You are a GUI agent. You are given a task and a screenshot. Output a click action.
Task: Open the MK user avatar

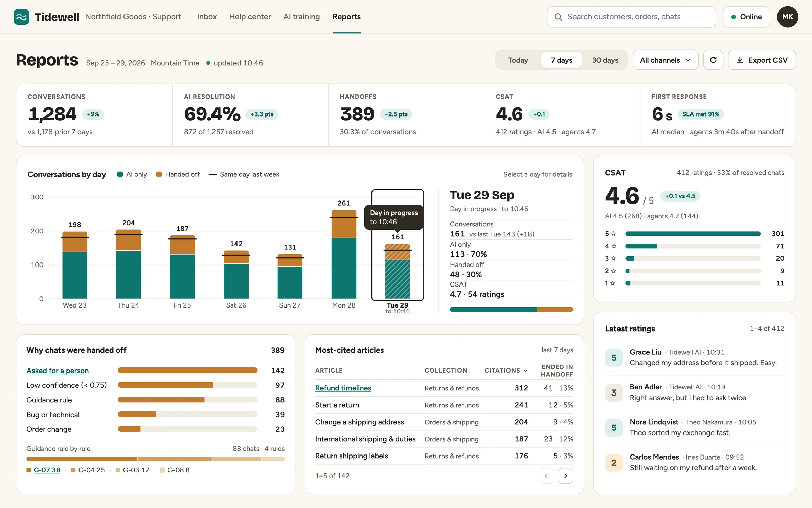(x=788, y=17)
